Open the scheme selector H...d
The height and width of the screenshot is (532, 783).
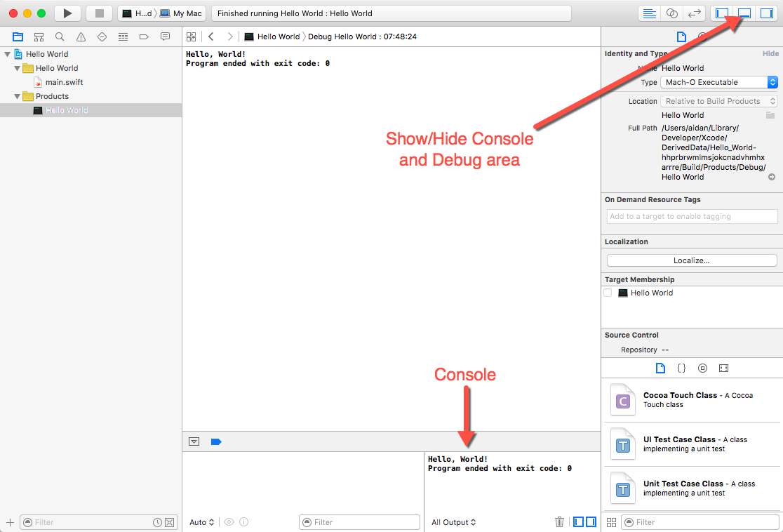pyautogui.click(x=137, y=13)
